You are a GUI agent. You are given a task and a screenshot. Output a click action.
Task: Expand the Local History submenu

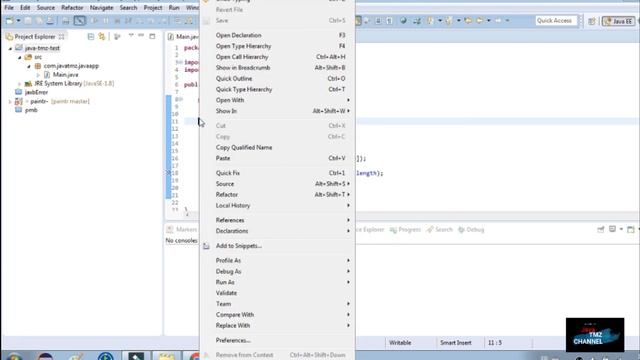click(278, 206)
